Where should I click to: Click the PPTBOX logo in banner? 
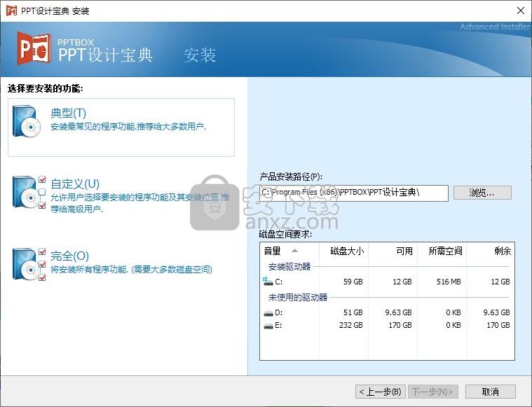tap(34, 48)
